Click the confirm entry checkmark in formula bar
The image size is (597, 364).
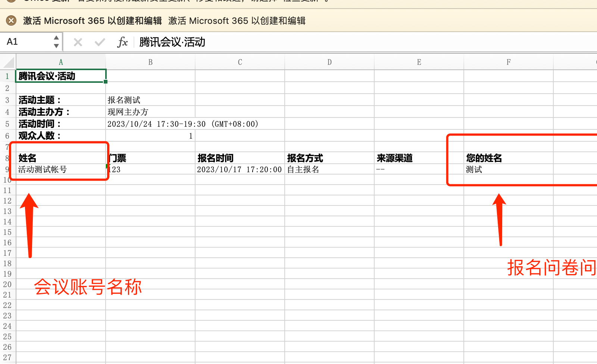(x=100, y=42)
